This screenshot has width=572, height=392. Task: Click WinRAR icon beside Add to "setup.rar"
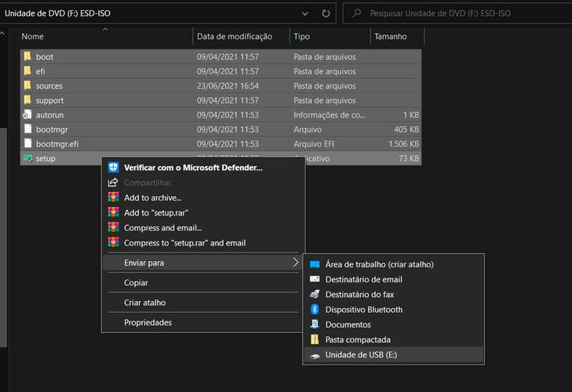114,212
